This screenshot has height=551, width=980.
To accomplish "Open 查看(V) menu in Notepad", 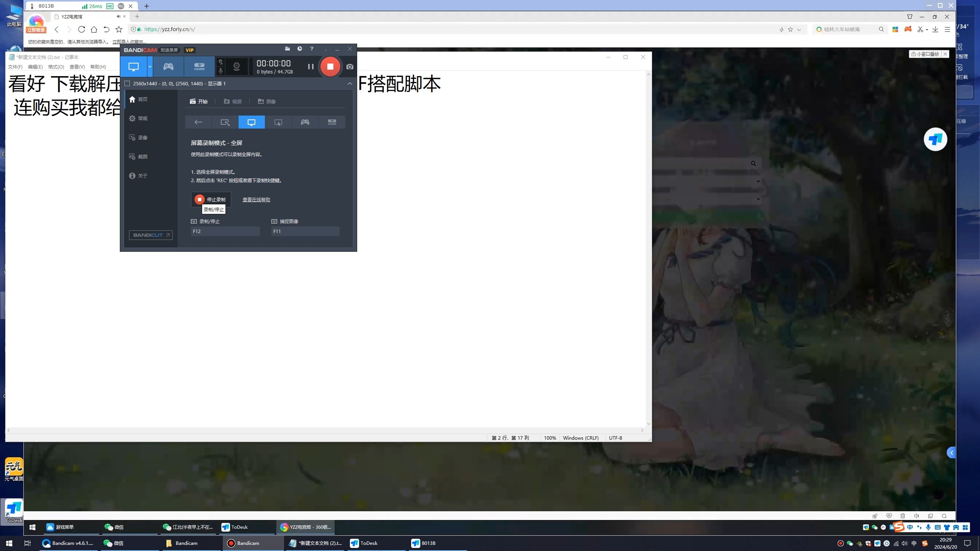I will point(77,67).
